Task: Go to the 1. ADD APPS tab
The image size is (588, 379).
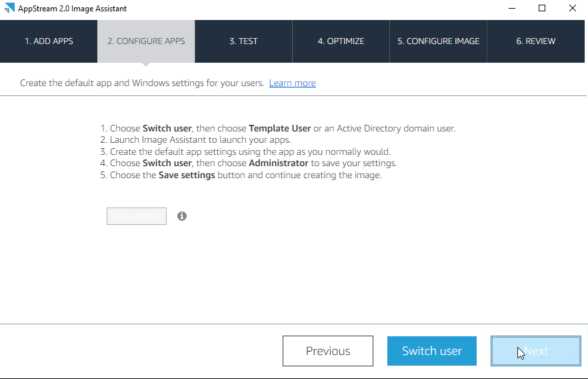Action: (49, 41)
